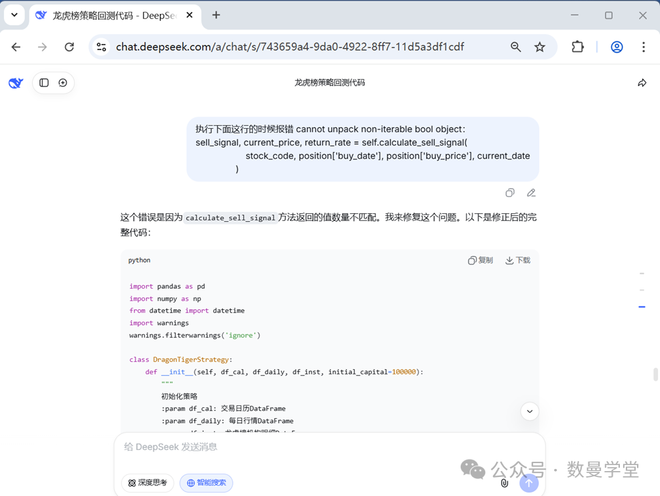Click the DeepSeek whale logo
The image size is (660, 496).
(15, 83)
